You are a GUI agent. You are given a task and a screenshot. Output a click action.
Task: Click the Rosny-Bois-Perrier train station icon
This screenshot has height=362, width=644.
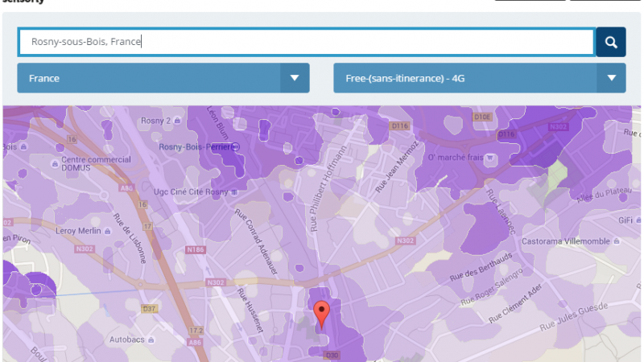pos(234,146)
